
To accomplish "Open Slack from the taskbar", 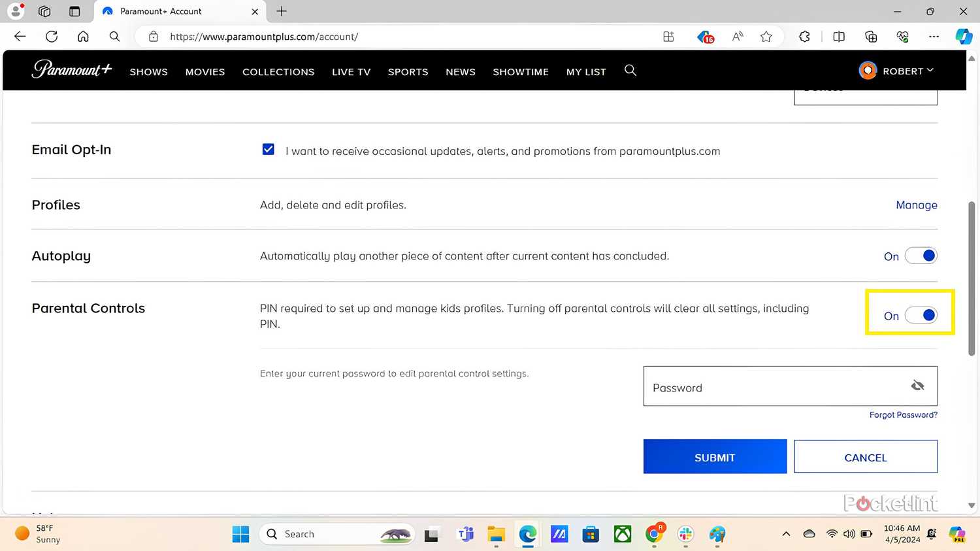I will pos(685,534).
